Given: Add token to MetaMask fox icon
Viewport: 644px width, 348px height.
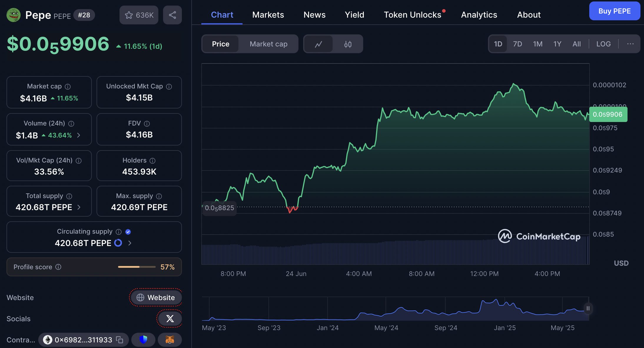Looking at the screenshot, I should click(170, 340).
